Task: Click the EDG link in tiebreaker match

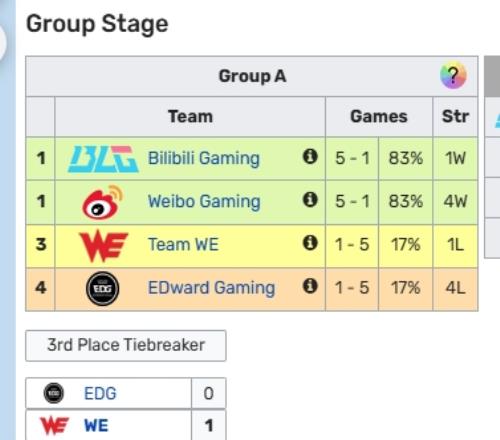Action: coord(100,393)
